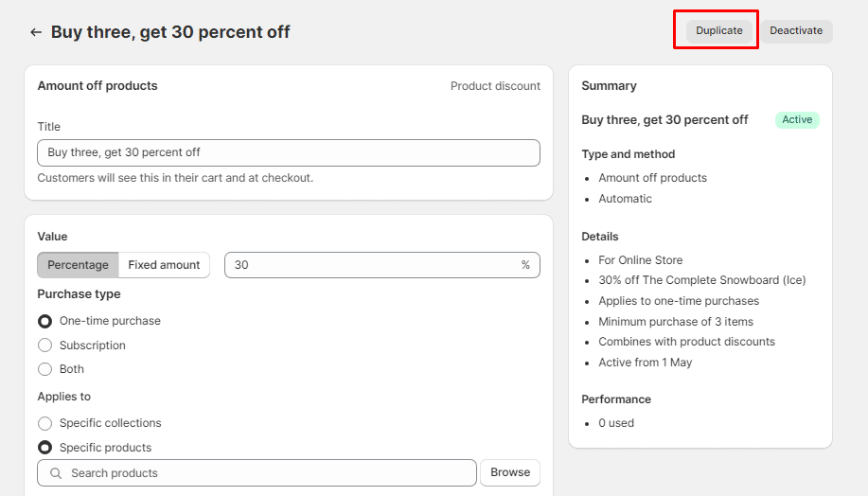Click the Product discount label
Screen dimensions: 868x496
[495, 86]
